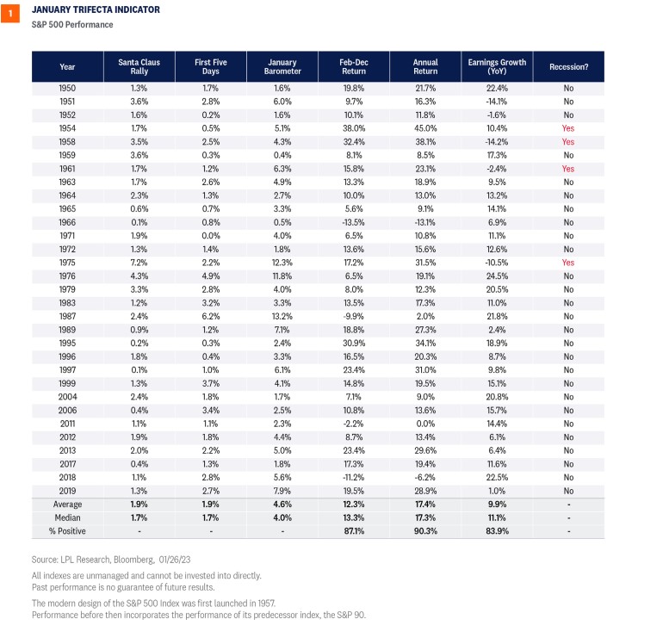669x644 pixels.
Task: Select the Median row label
Action: pos(67,517)
